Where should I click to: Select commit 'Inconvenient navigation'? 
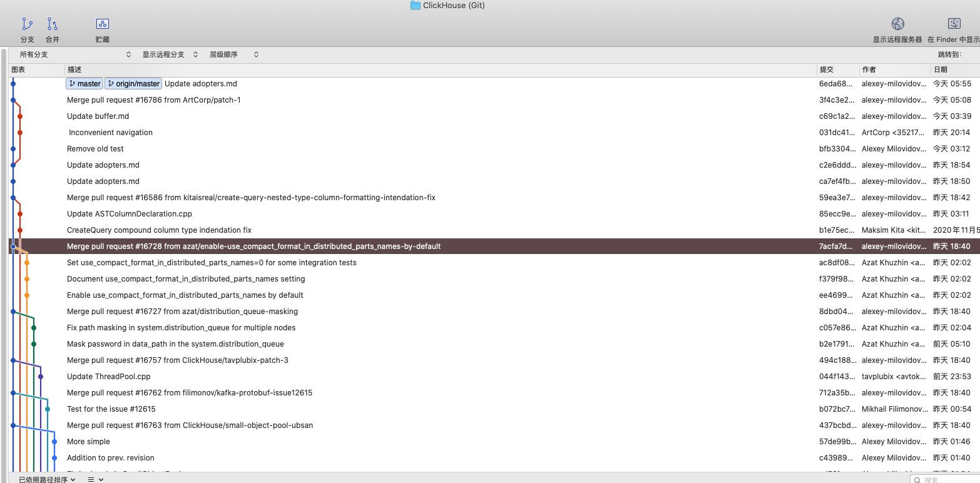click(494, 133)
